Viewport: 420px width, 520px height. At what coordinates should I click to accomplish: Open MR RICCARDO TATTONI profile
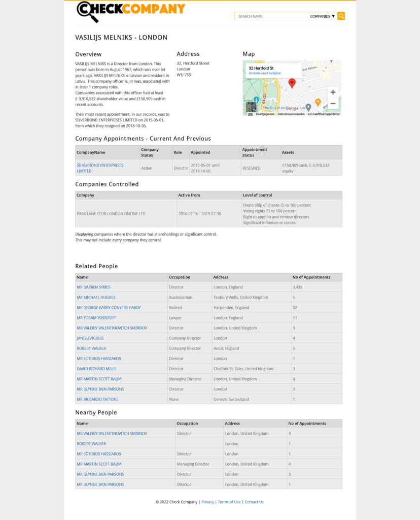(x=97, y=399)
